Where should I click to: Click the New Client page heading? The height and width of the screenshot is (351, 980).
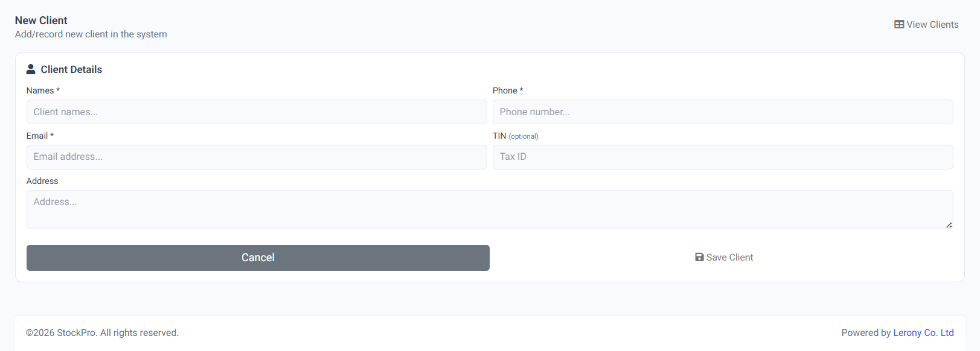click(x=41, y=21)
